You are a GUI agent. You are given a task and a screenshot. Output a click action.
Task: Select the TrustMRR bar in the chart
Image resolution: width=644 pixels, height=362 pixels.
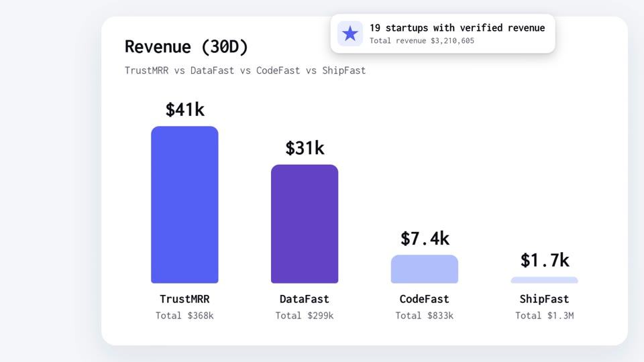[x=184, y=205]
